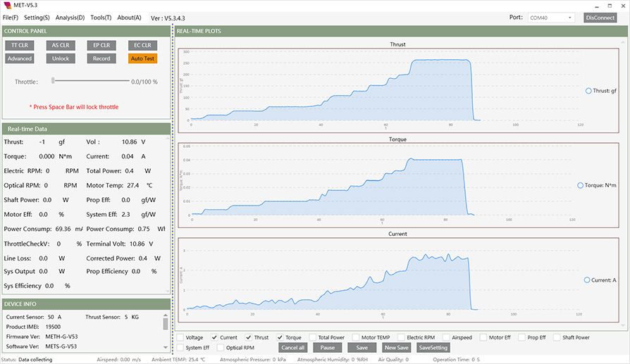Open the Analysis(D) menu
The image size is (630, 364).
coord(70,18)
